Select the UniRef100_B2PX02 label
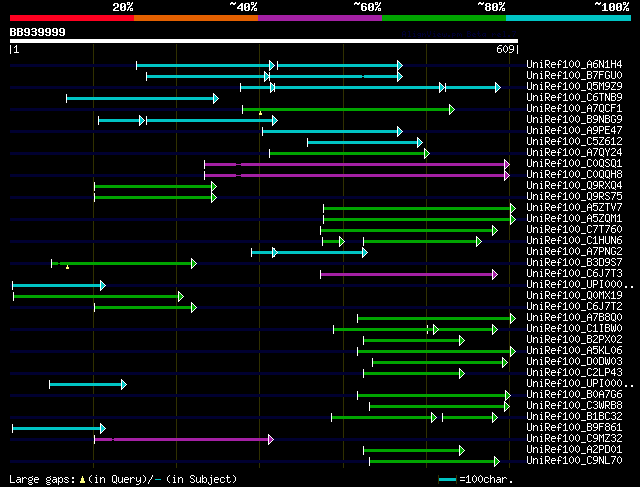Image resolution: width=640 pixels, height=487 pixels. tap(574, 340)
